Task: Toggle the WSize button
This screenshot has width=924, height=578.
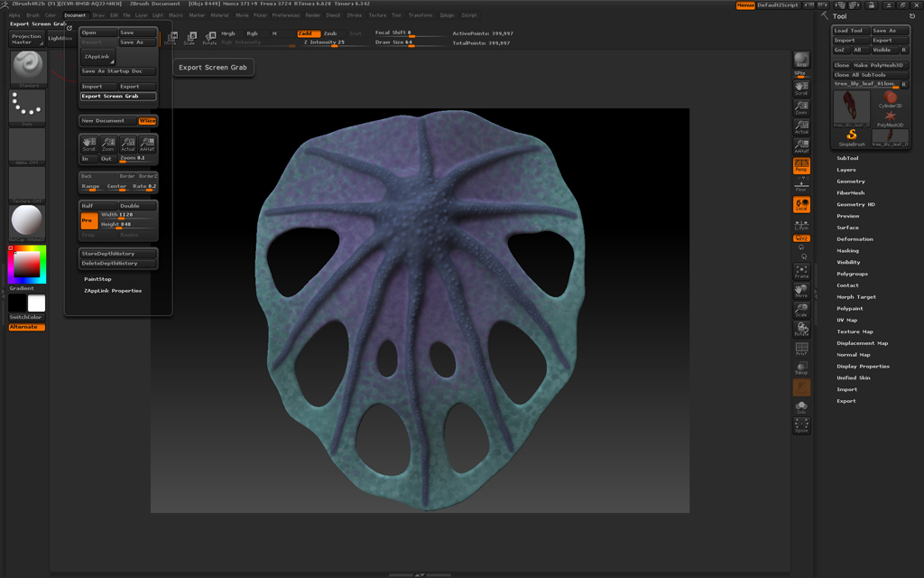Action: pos(147,120)
